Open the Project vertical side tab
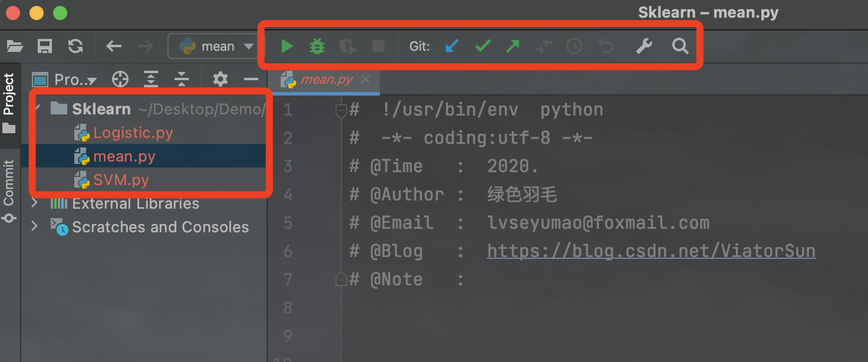868x362 pixels. click(9, 105)
